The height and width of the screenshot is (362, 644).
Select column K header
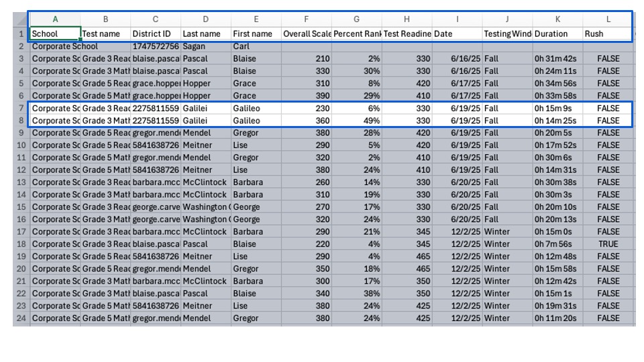[x=557, y=19]
